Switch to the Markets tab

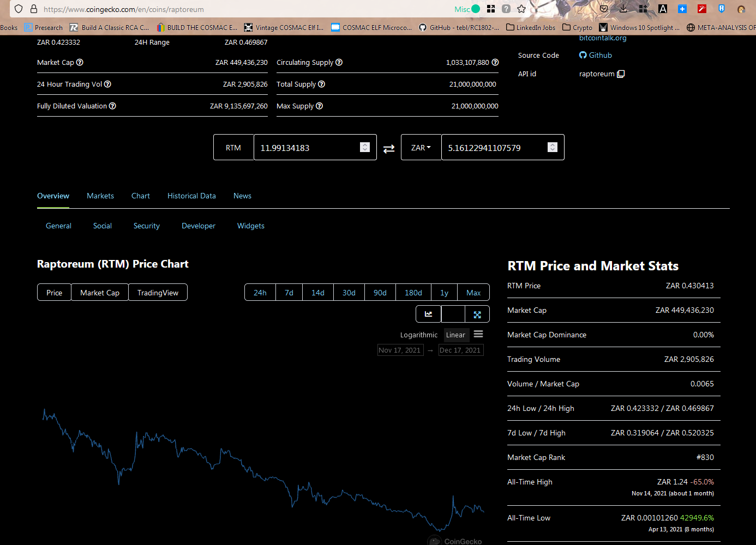click(x=100, y=196)
